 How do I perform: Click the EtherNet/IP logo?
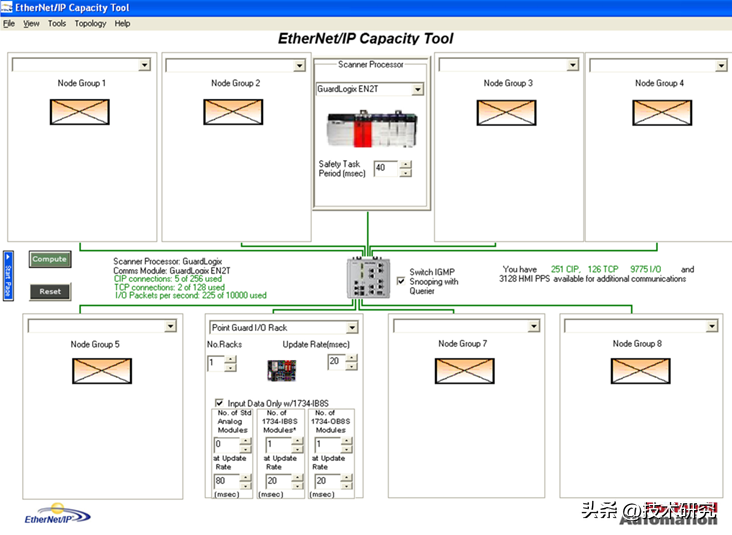click(57, 515)
